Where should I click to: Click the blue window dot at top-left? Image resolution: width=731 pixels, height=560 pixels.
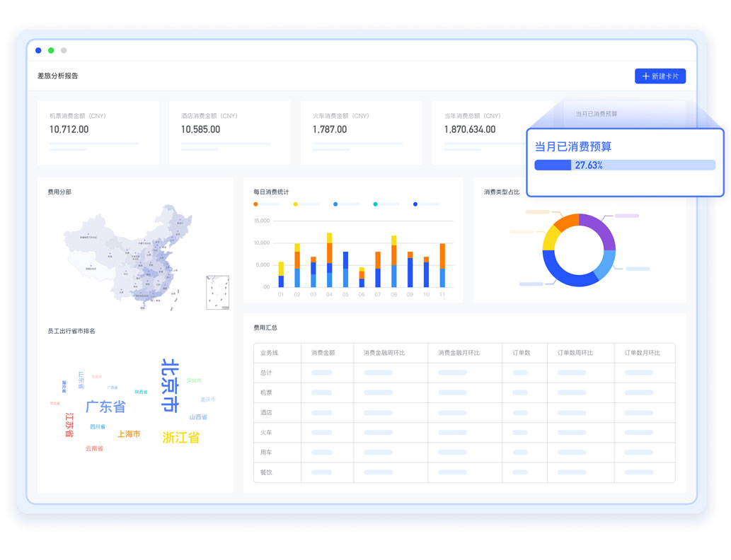38,50
